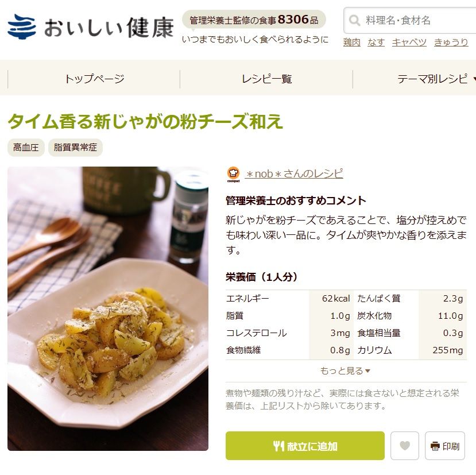Click the search magnifier icon
The width and height of the screenshot is (476, 475).
click(354, 20)
